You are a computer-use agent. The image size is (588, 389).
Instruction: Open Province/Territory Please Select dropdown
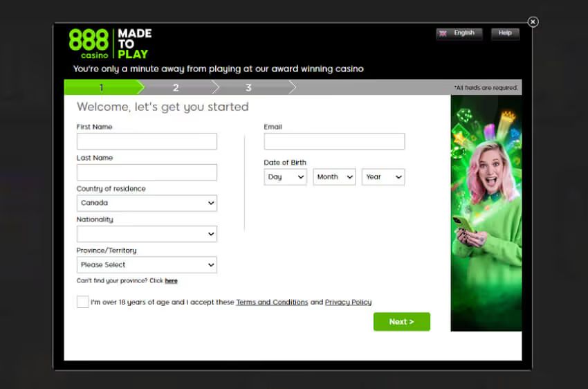point(147,265)
